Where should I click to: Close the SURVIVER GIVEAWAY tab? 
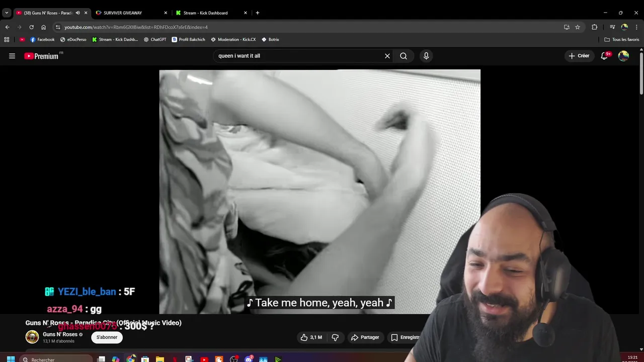[x=166, y=13]
